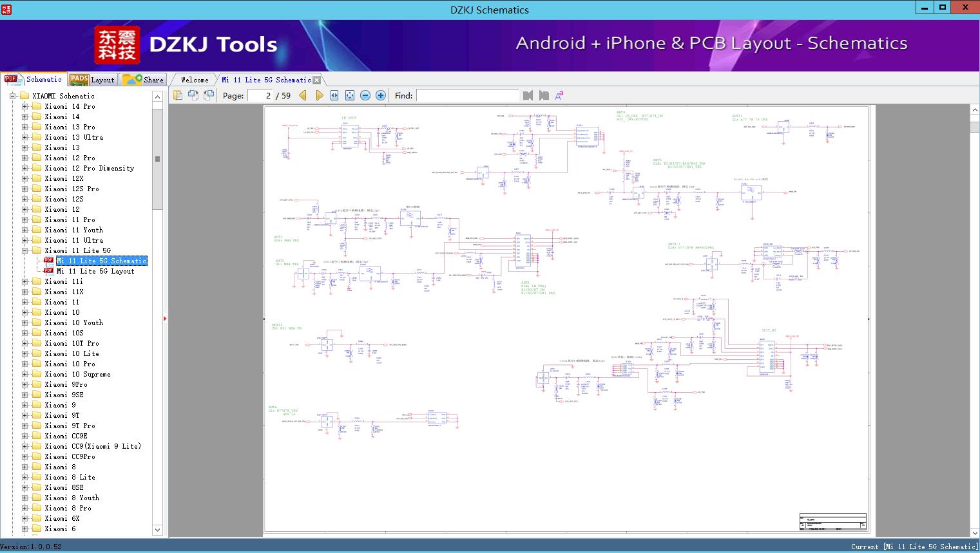Select the Xiaomi 8 Lite folder
This screenshot has height=553, width=980.
tap(70, 477)
